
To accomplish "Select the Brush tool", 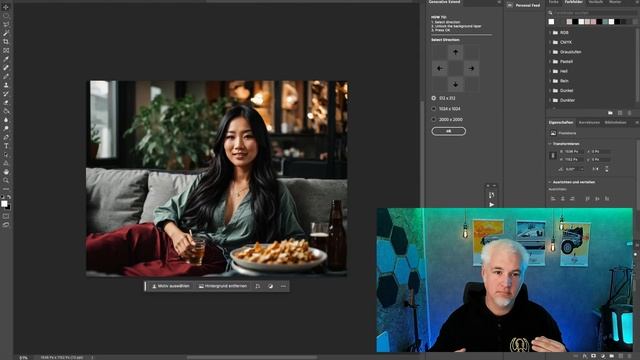I will tap(6, 76).
